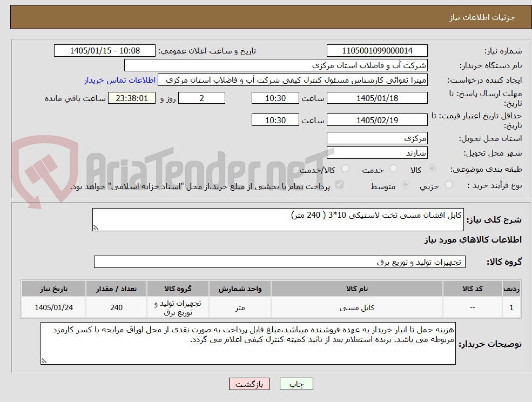
Task: Click the اطلاعات کالاهای مورد نیاز heading
Action: tap(473, 240)
